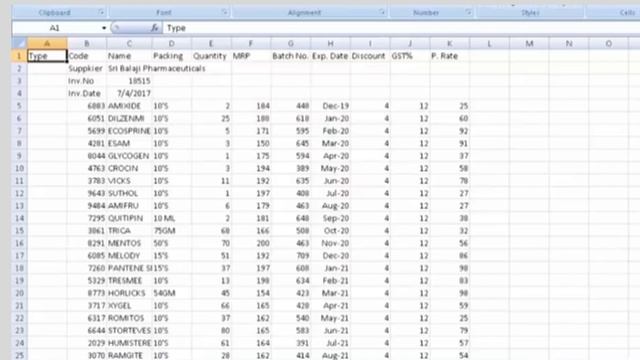Click the Quantity header cell
640x360 pixels.
click(211, 56)
